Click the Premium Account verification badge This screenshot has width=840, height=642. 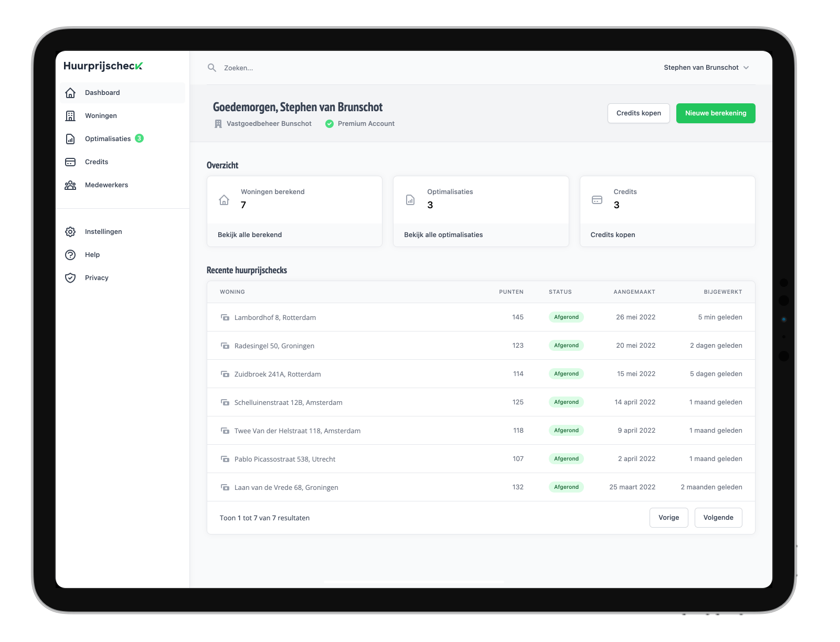click(329, 123)
